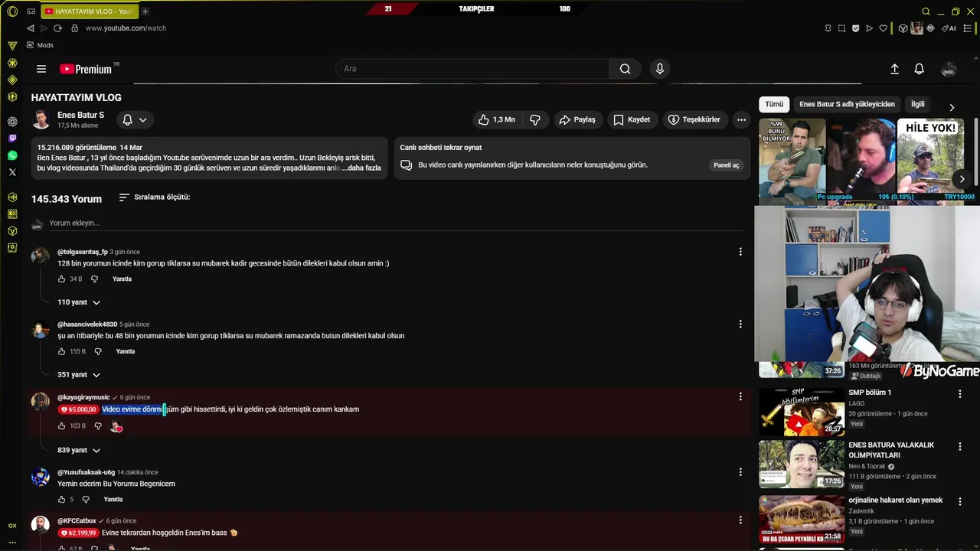Open the pinboard pin icon in address bar
The image size is (980, 551).
pyautogui.click(x=828, y=28)
